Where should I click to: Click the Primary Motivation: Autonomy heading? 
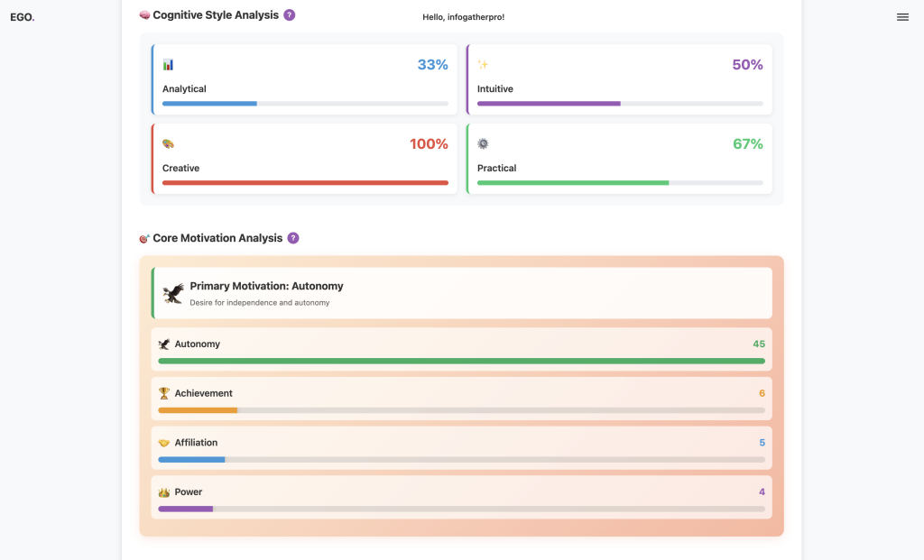tap(266, 286)
